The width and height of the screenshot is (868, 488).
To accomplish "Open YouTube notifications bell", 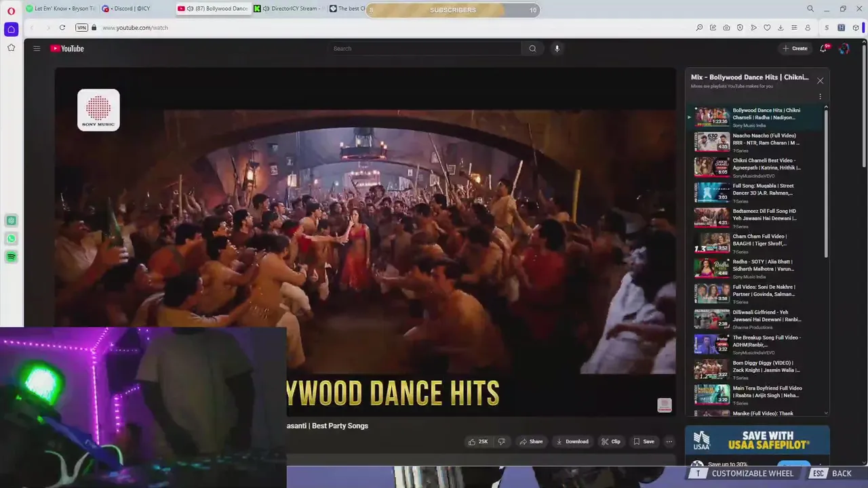I will click(x=824, y=48).
